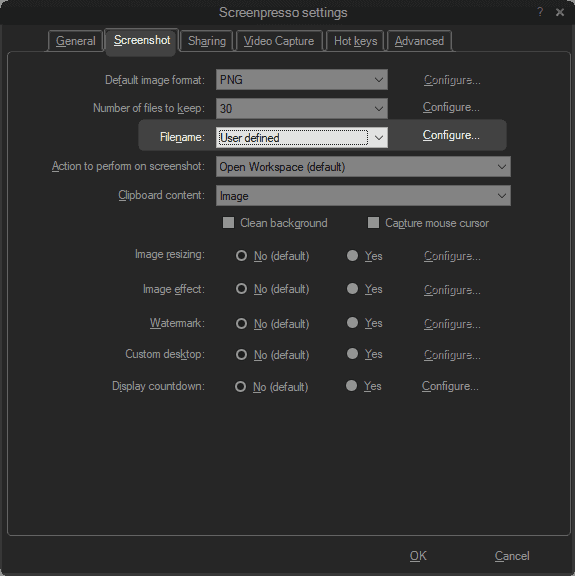Open the Sharing tab
Image resolution: width=575 pixels, height=576 pixels.
207,41
